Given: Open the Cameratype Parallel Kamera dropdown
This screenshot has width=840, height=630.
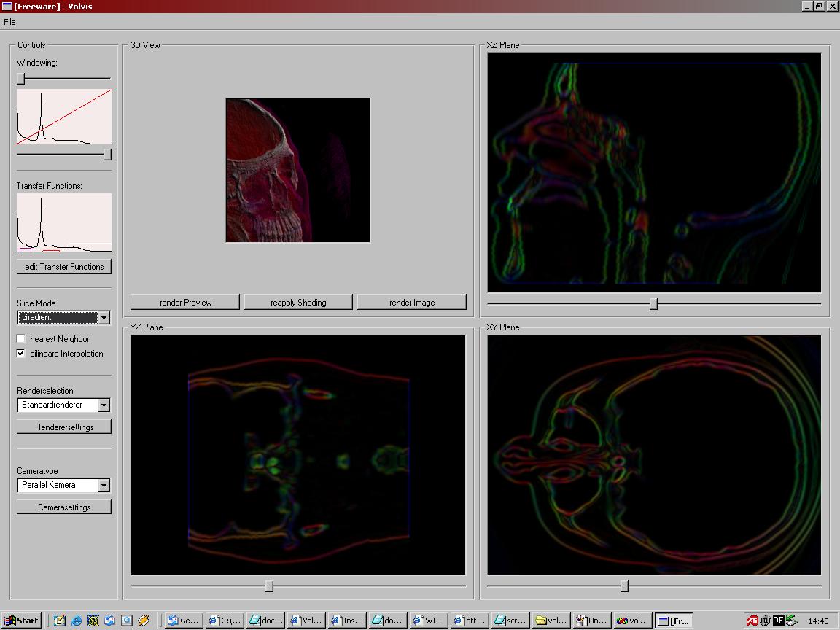Looking at the screenshot, I should click(104, 486).
